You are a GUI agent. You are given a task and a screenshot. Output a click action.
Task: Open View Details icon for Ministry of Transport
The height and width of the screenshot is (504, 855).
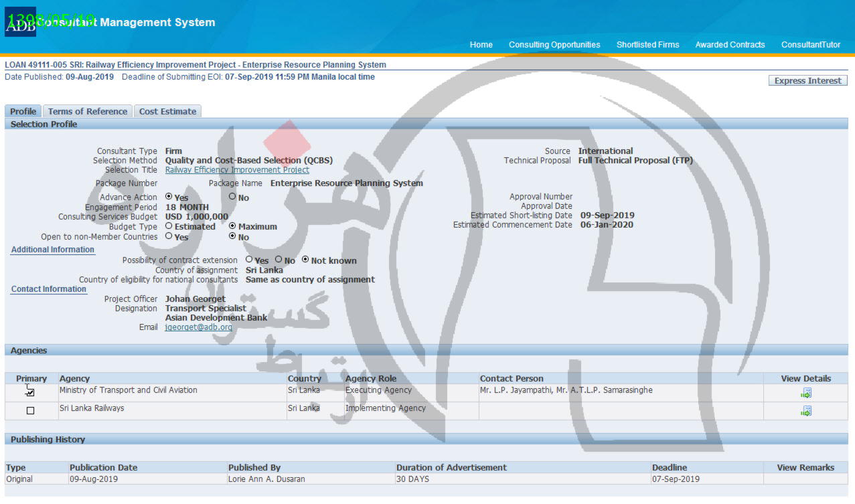click(805, 393)
